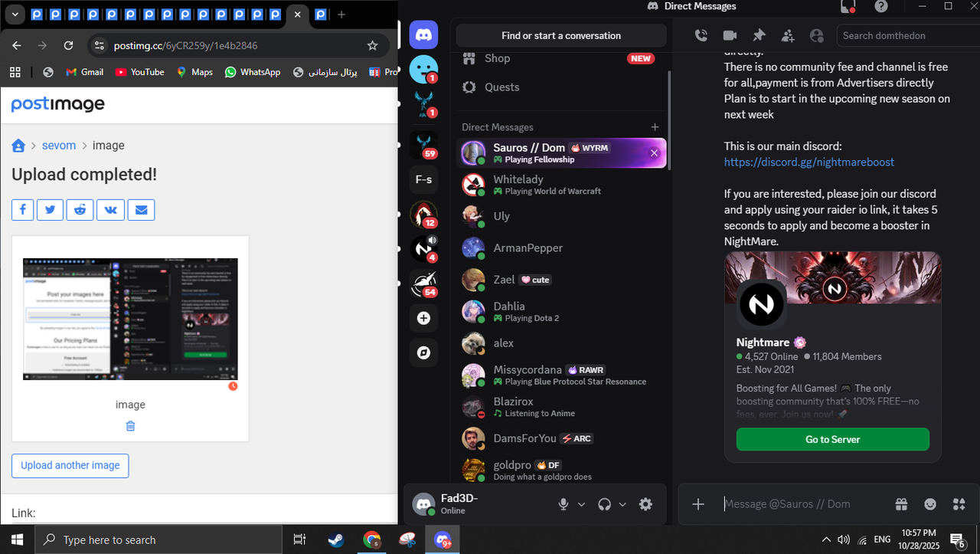
Task: Open the server with 12 unread badge
Action: point(423,215)
